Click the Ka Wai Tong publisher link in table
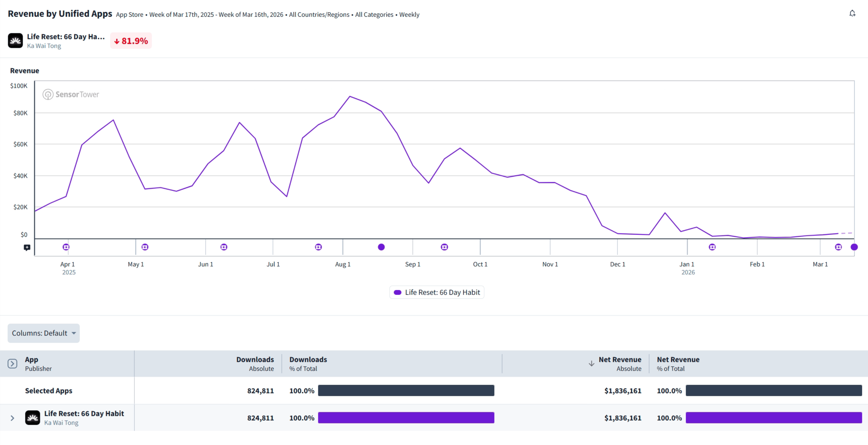The width and height of the screenshot is (868, 445). coord(61,423)
